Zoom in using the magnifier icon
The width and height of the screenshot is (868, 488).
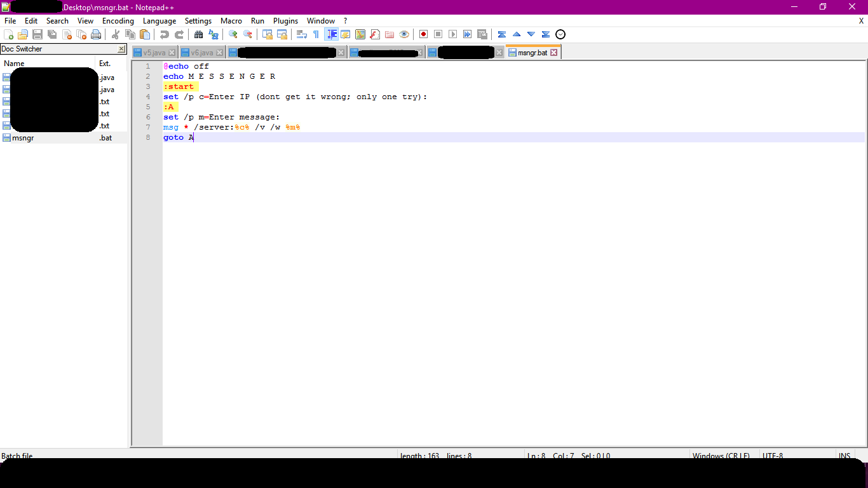232,34
